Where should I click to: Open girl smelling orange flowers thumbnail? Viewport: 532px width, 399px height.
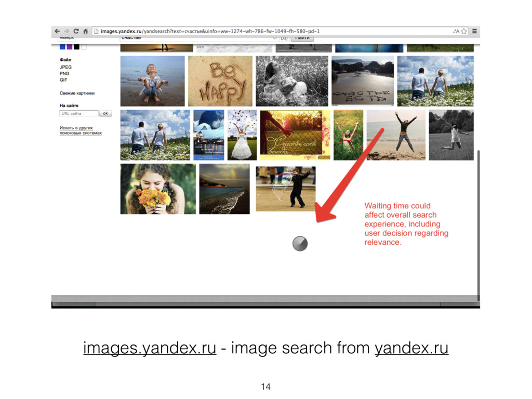click(x=158, y=189)
